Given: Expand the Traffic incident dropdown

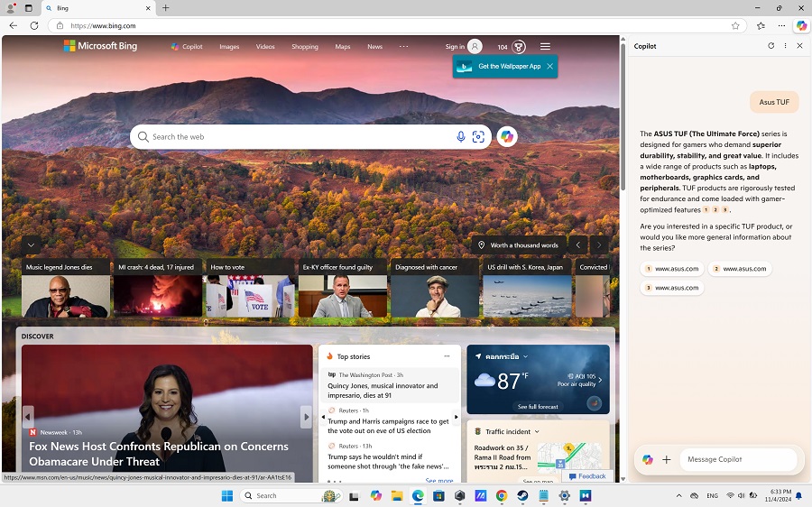Looking at the screenshot, I should point(537,431).
